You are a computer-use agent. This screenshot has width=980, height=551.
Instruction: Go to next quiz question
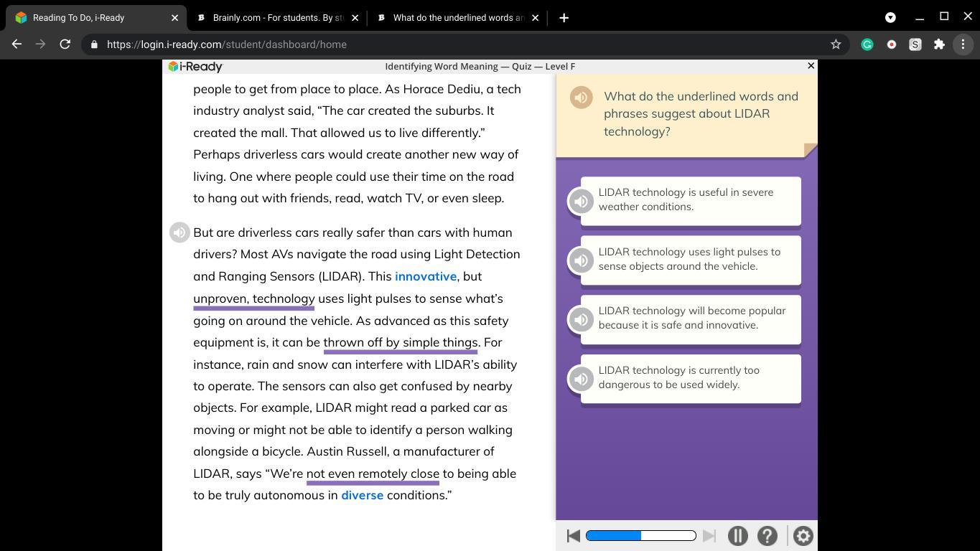tap(709, 536)
